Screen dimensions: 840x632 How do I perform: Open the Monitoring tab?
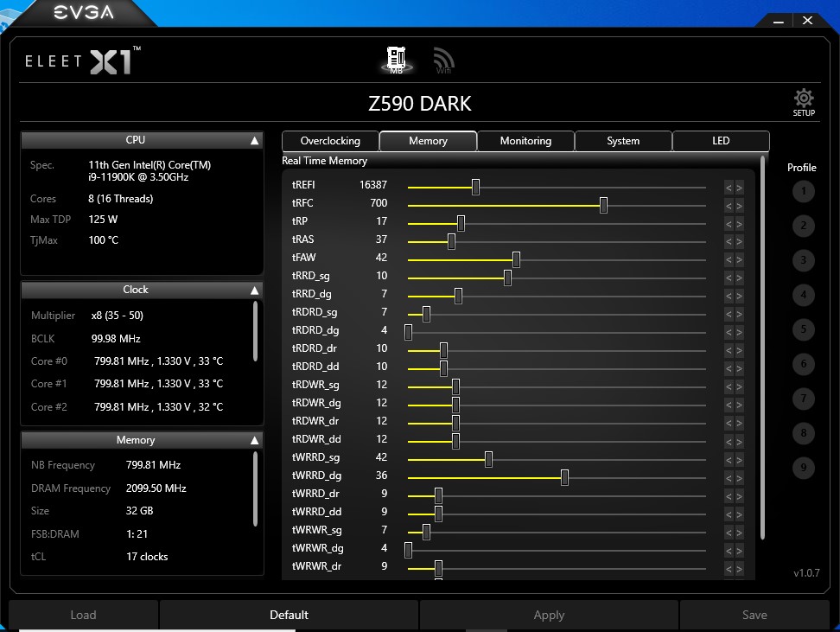[x=525, y=141]
